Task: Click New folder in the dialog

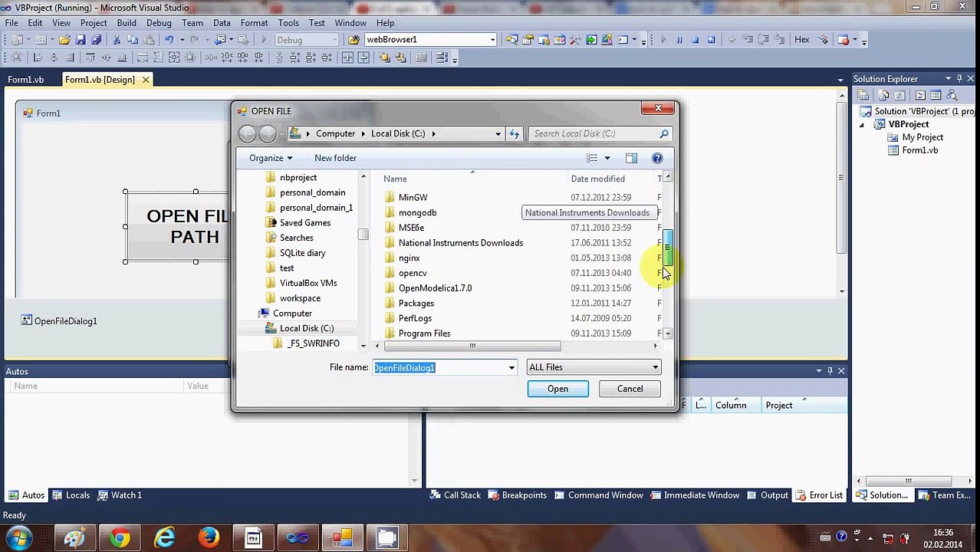Action: coord(335,158)
